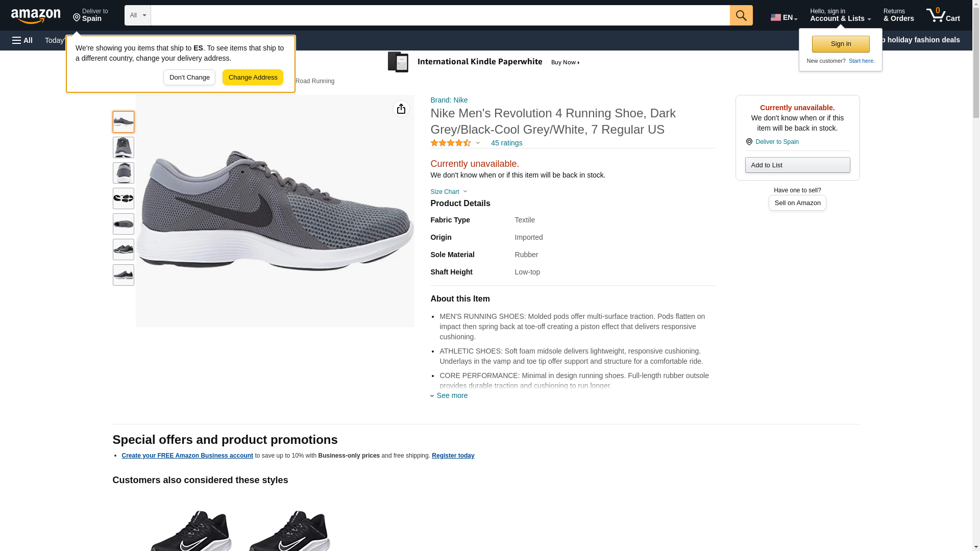Open the EN language selector
The height and width of the screenshot is (551, 980).
pos(783,17)
